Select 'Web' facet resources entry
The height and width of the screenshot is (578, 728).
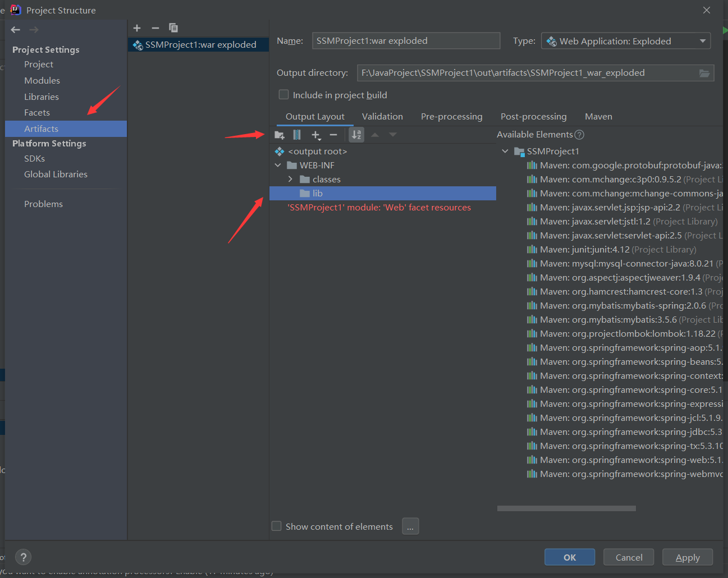click(379, 208)
